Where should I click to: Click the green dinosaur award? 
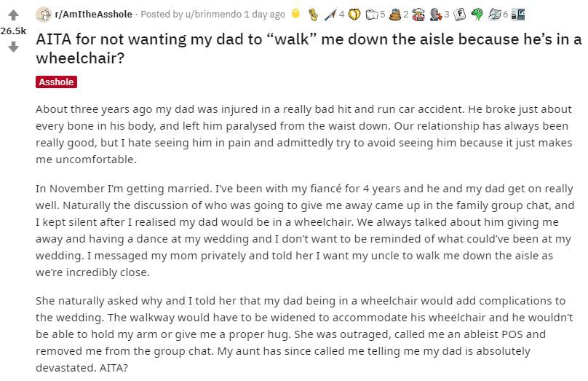[x=477, y=15]
